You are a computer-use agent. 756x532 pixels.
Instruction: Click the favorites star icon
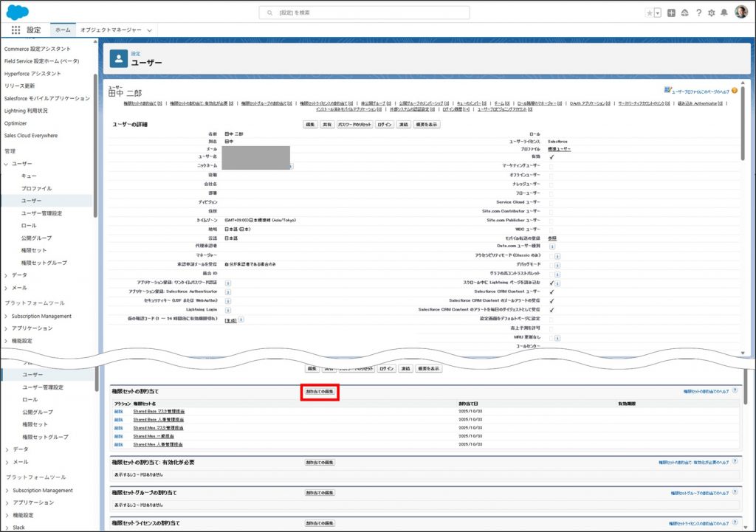pos(649,13)
